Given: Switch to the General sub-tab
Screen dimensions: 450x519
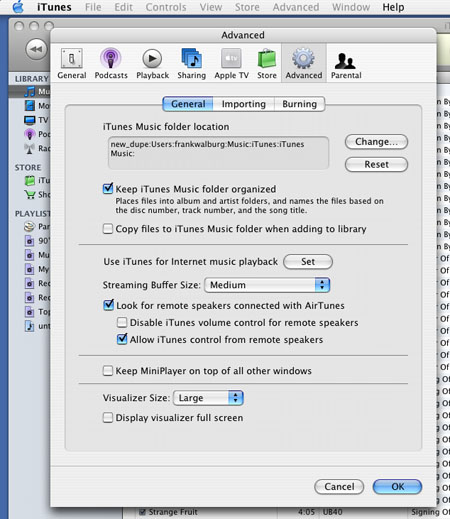Looking at the screenshot, I should click(188, 104).
